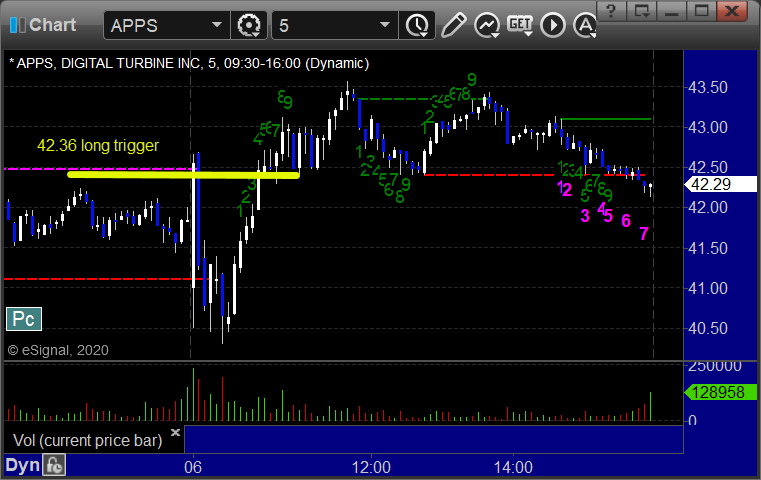Click the 42.00 price axis label
This screenshot has height=480, width=761.
pos(708,208)
